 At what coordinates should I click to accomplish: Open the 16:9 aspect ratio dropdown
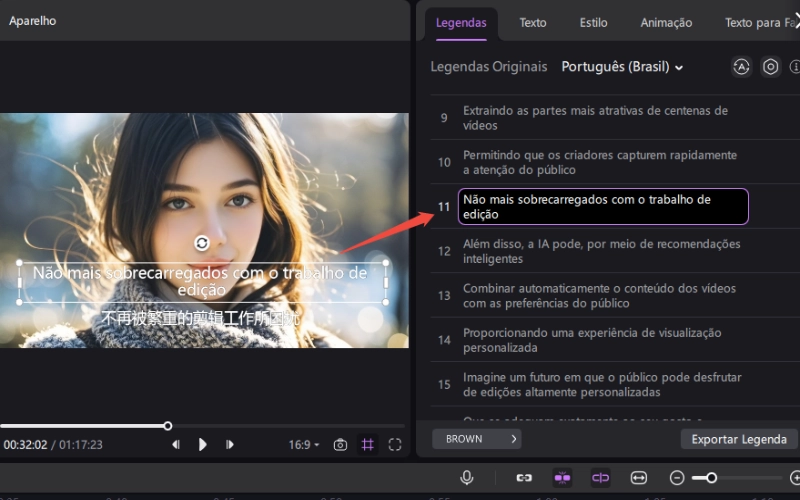[304, 445]
